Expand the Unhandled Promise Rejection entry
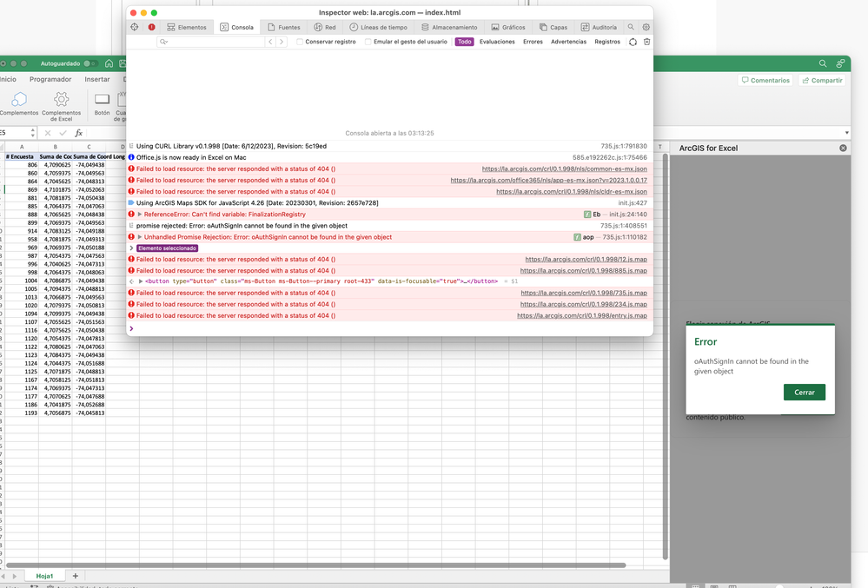The height and width of the screenshot is (588, 868). tap(140, 237)
